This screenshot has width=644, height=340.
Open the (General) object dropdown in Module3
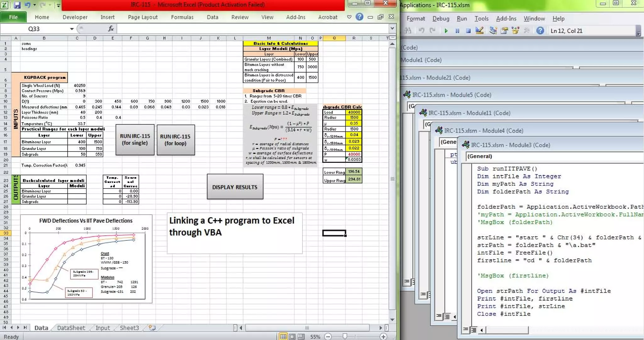[x=553, y=156]
